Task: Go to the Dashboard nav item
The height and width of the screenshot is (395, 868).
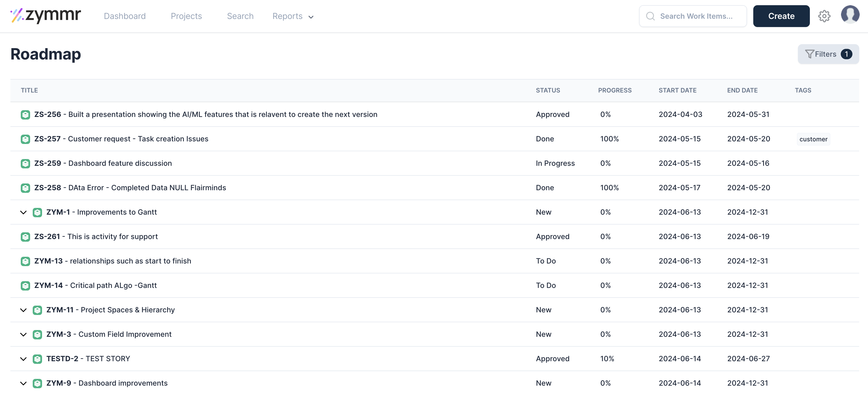Action: [x=125, y=16]
